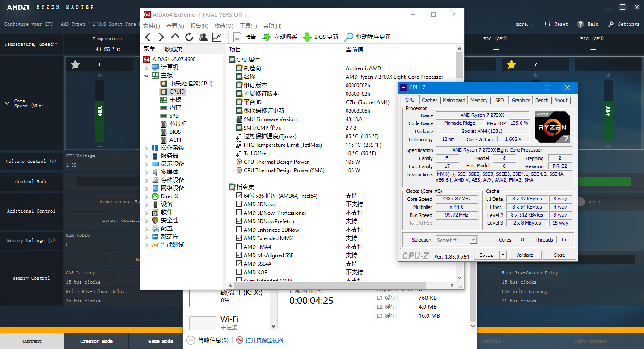Click 简略信息(D) fewer details toggle

coord(208,340)
